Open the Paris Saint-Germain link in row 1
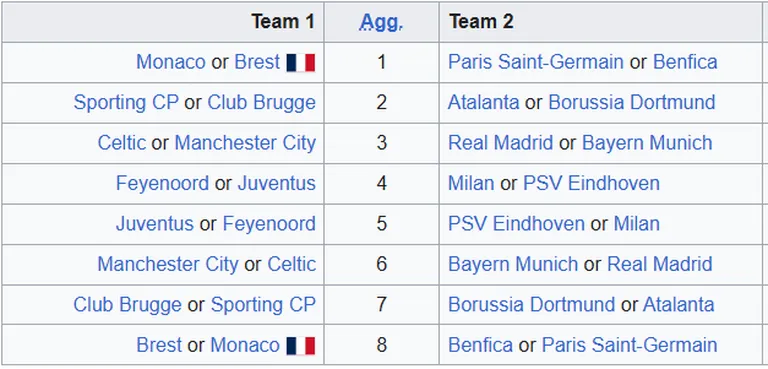The image size is (768, 369). pos(536,62)
